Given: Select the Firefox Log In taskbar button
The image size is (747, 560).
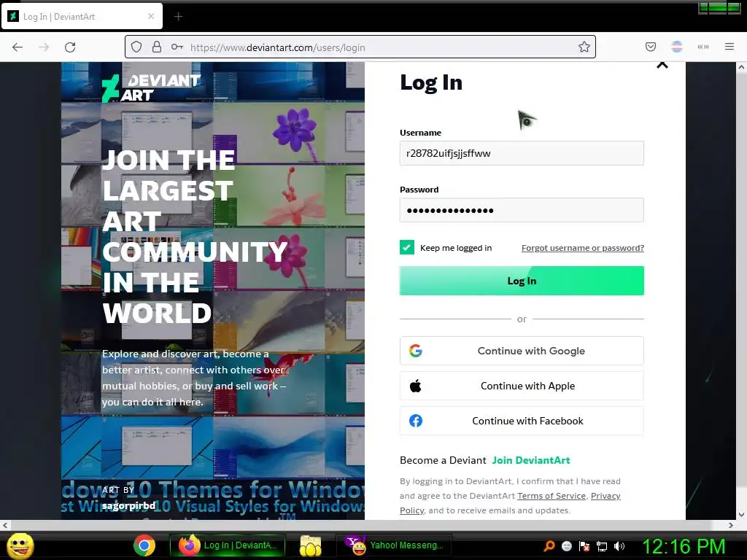Looking at the screenshot, I should (x=228, y=545).
